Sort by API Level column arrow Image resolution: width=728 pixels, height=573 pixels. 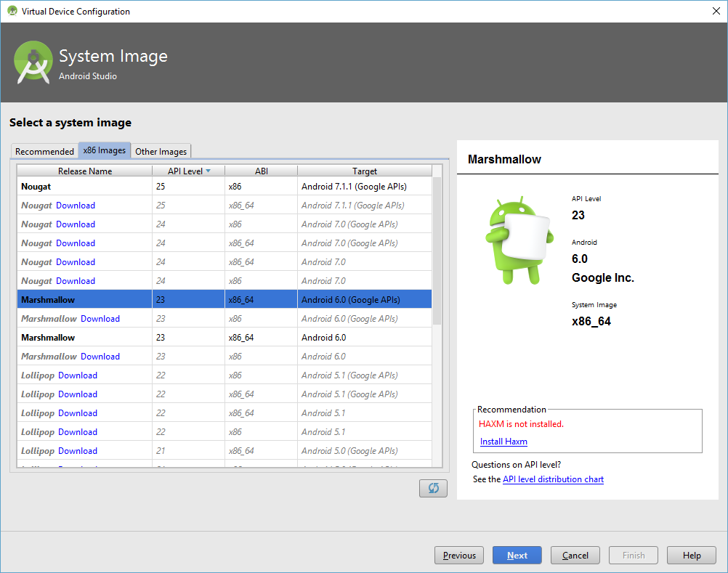209,171
